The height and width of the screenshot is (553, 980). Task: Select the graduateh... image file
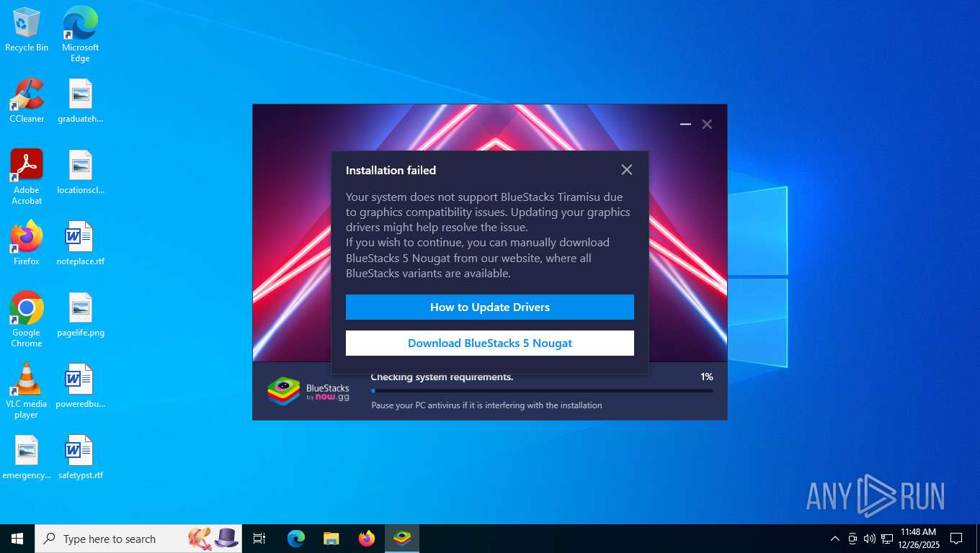click(x=81, y=101)
